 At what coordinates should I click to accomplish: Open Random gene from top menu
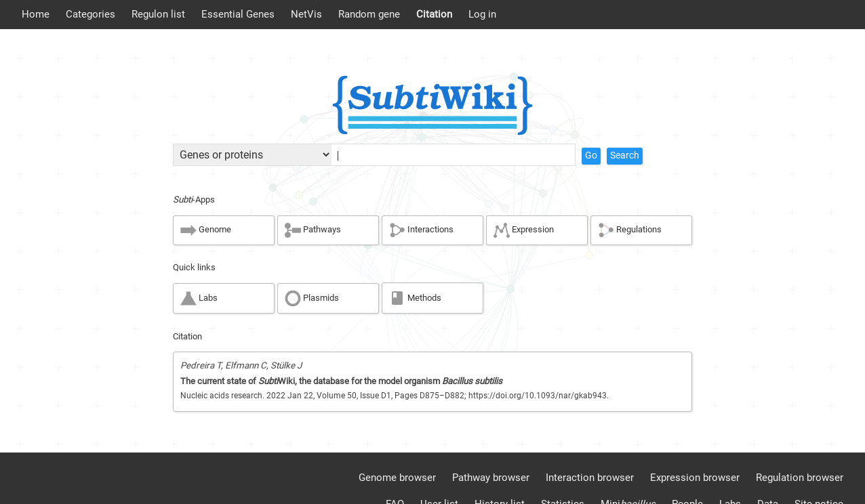[369, 14]
